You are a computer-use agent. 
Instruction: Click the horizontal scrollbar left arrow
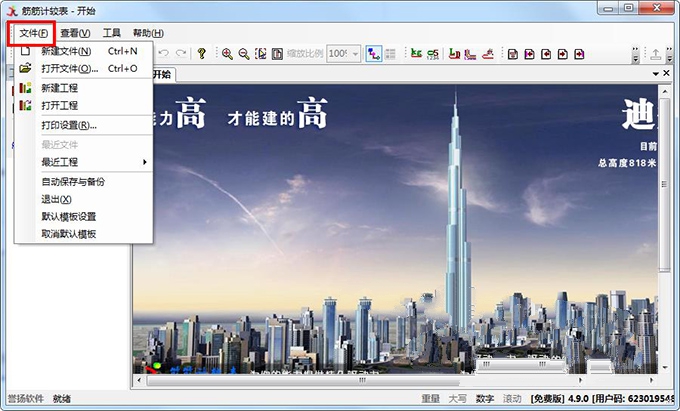click(139, 380)
